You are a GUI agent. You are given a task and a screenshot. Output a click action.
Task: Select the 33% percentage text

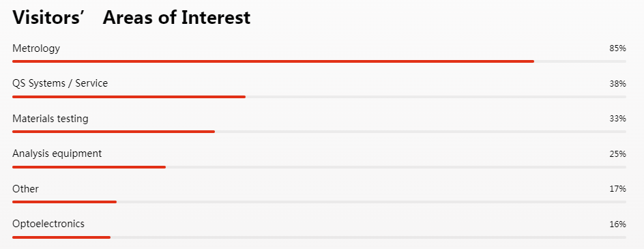point(617,119)
